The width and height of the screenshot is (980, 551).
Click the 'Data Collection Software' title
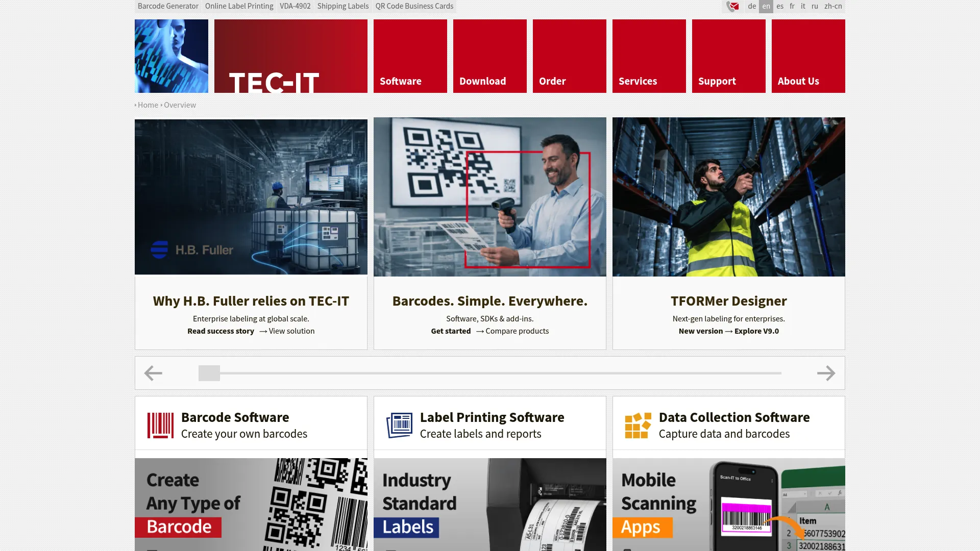[734, 417]
